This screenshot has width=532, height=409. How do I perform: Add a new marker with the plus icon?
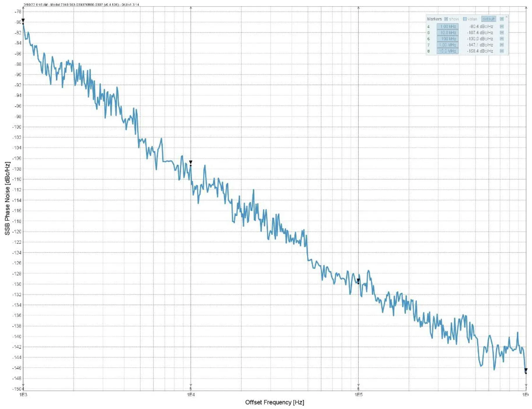(502, 19)
